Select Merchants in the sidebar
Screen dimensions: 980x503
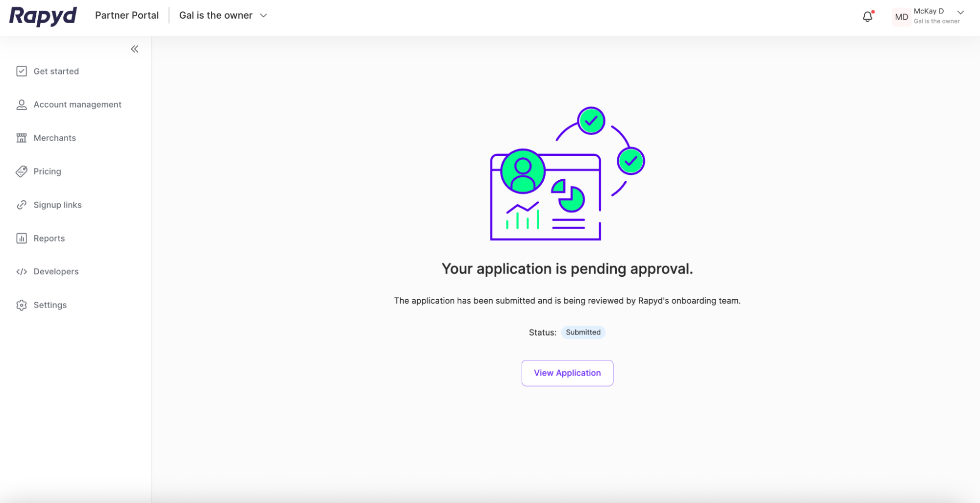pyautogui.click(x=54, y=138)
